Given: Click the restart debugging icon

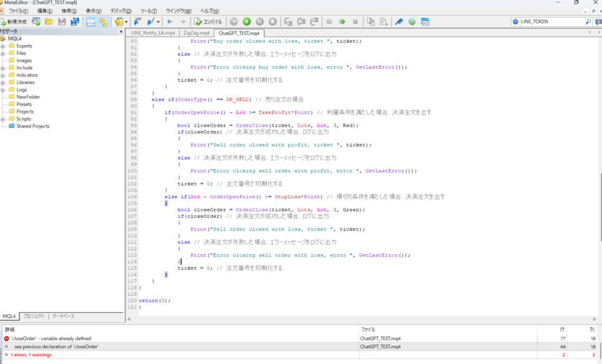Looking at the screenshot, I should pos(234,22).
